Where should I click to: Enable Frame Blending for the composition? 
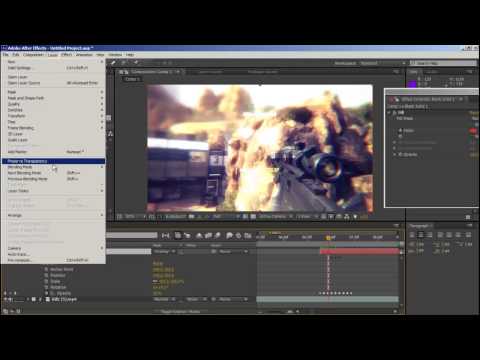pyautogui.click(x=208, y=236)
